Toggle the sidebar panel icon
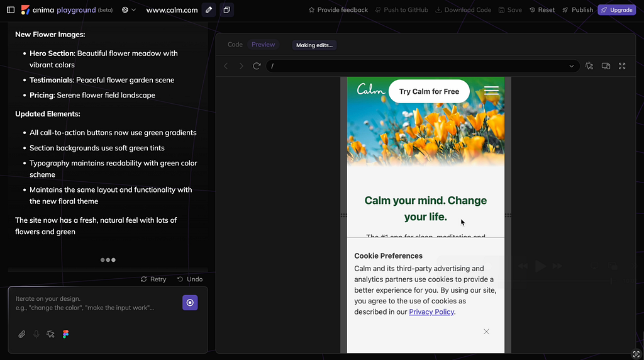This screenshot has height=360, width=644. 11,10
